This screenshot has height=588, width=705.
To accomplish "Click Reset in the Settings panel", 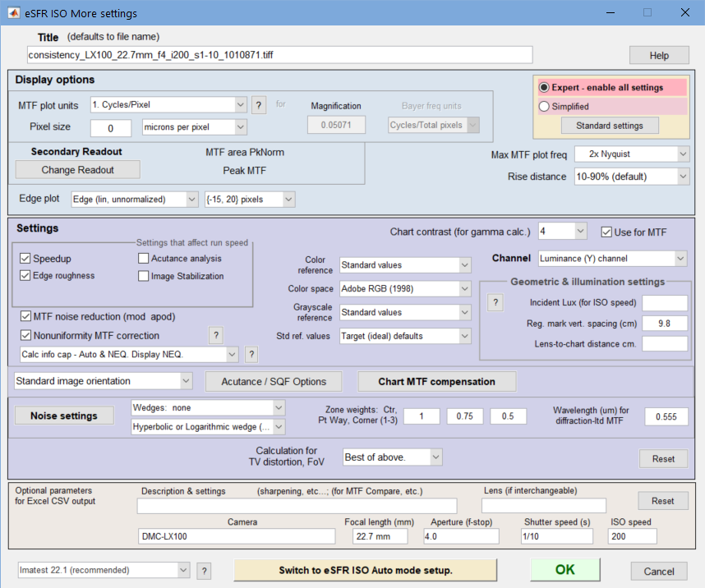I will pyautogui.click(x=663, y=458).
